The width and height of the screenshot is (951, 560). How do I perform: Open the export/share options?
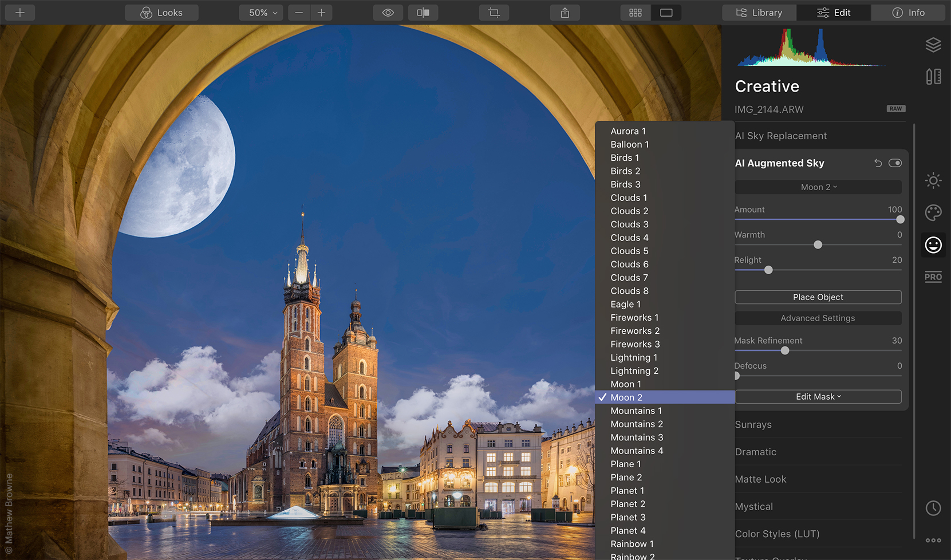[565, 12]
